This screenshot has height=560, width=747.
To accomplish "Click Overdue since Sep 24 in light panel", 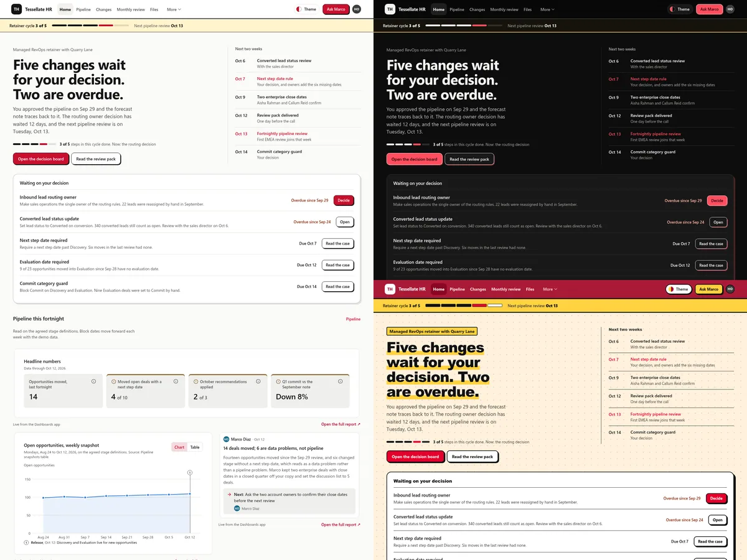I will 312,222.
